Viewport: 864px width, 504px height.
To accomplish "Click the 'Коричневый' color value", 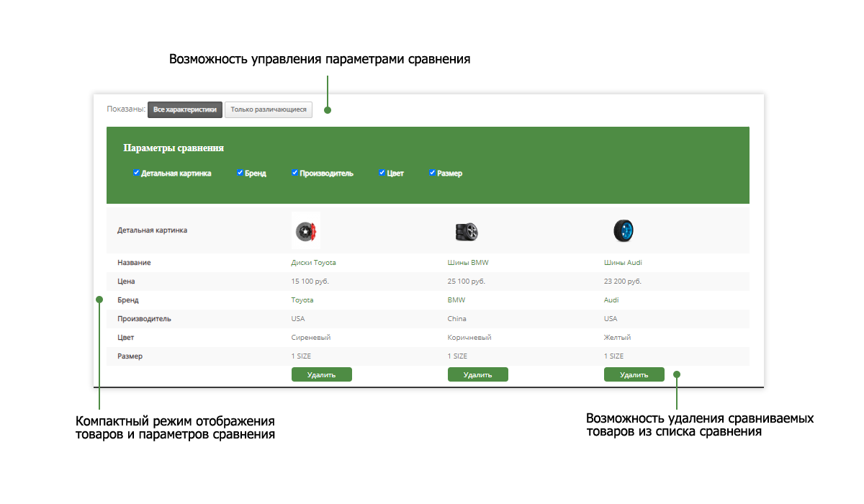I will (x=469, y=338).
